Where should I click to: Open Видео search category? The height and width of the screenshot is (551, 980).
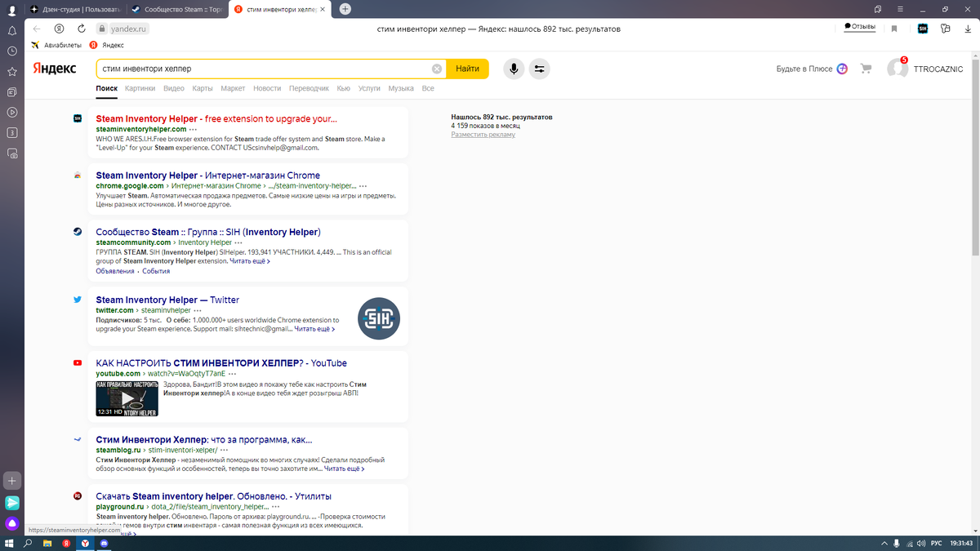coord(174,88)
